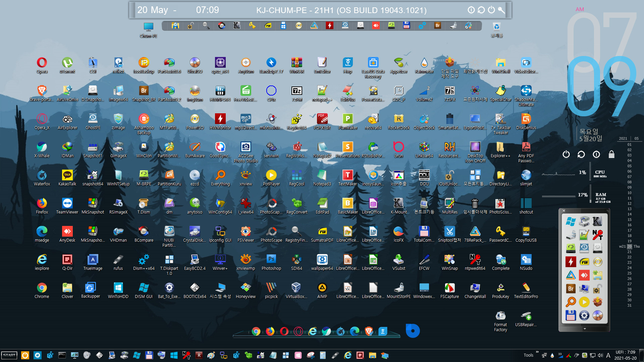Click the START button on taskbar
The height and width of the screenshot is (362, 644).
point(9,355)
